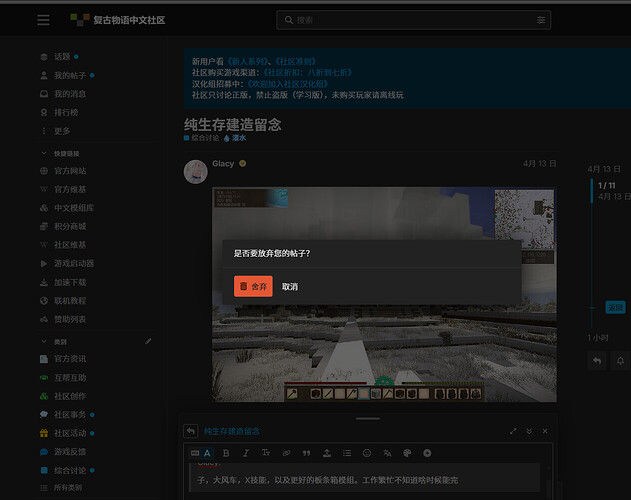Toggle composer fullscreen mode

[x=513, y=431]
